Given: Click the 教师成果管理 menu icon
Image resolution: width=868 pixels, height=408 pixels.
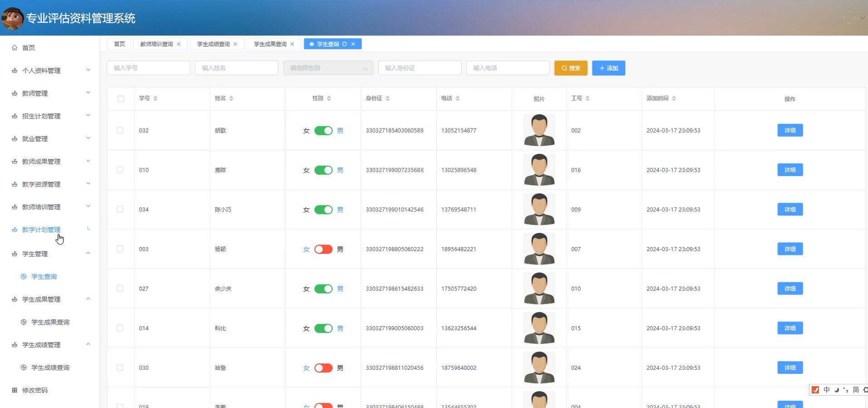Looking at the screenshot, I should (x=15, y=161).
